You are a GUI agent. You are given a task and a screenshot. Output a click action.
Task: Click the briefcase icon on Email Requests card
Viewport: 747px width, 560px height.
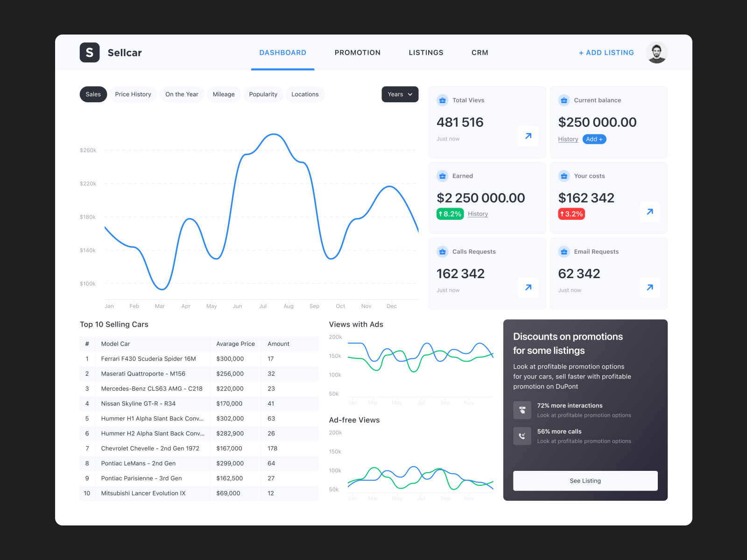564,252
